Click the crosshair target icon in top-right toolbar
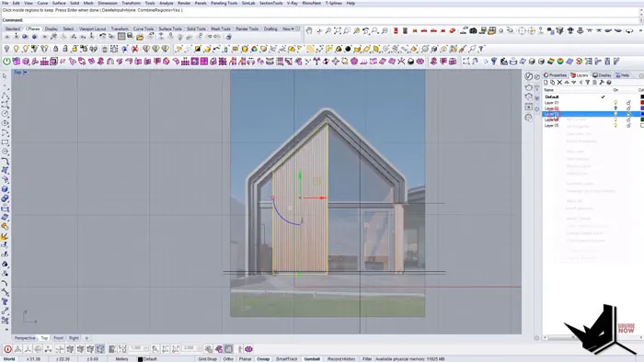This screenshot has width=644, height=362. point(522,30)
